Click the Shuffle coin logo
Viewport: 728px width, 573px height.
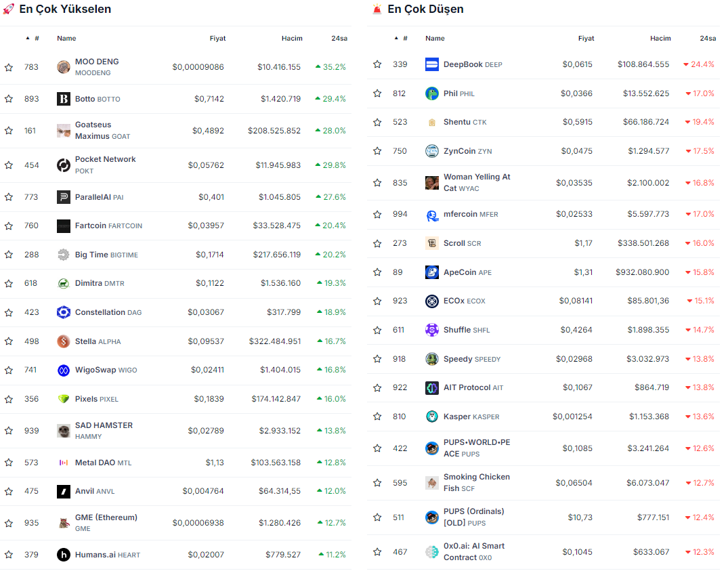[x=432, y=330]
